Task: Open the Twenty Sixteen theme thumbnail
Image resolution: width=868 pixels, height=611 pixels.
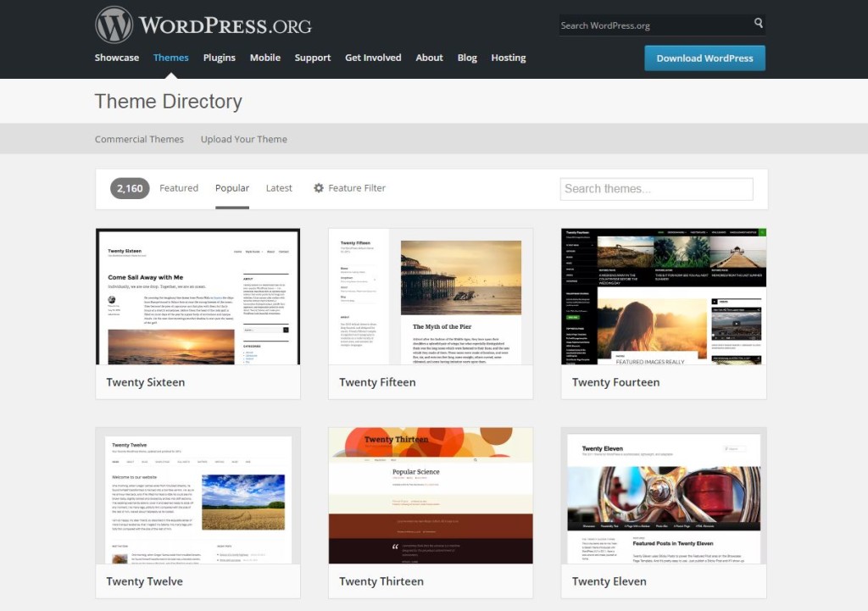Action: pos(198,297)
